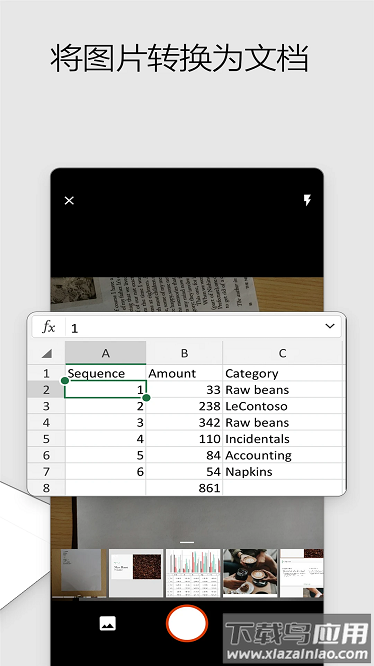Click the total cell showing 861
Viewport: 374px width, 666px height.
pos(184,488)
